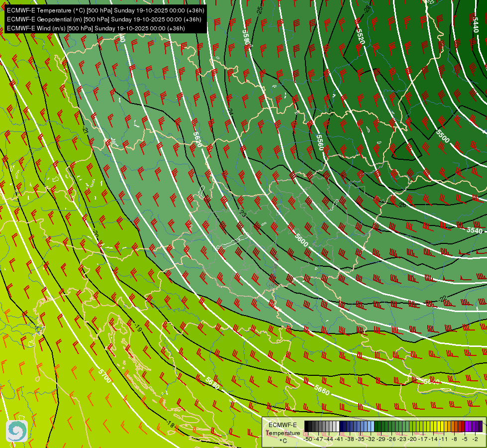Select the ECMWF-E Geopotential 500 hPa title line
487x448 pixels.
[x=104, y=19]
